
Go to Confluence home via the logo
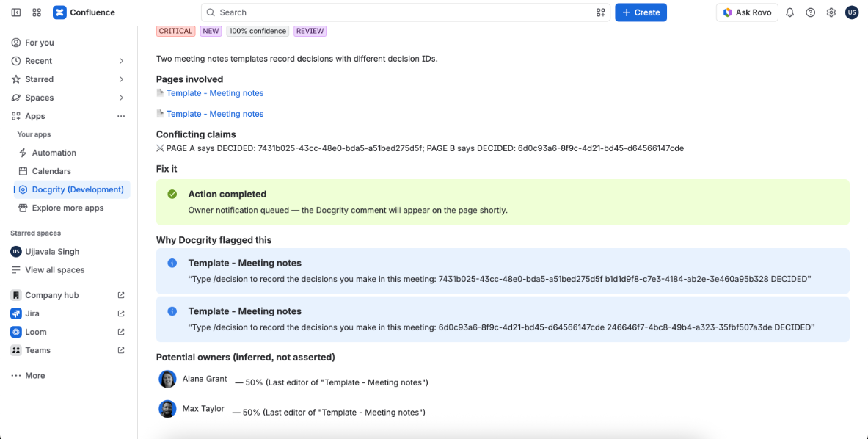click(84, 12)
